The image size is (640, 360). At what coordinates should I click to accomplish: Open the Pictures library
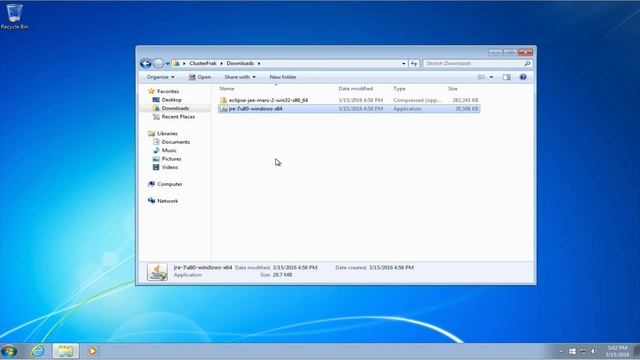click(x=167, y=159)
